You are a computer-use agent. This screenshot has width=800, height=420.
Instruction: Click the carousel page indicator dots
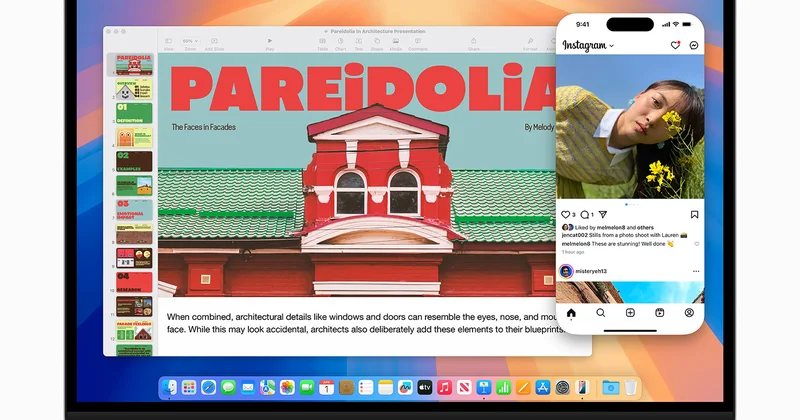pyautogui.click(x=631, y=204)
